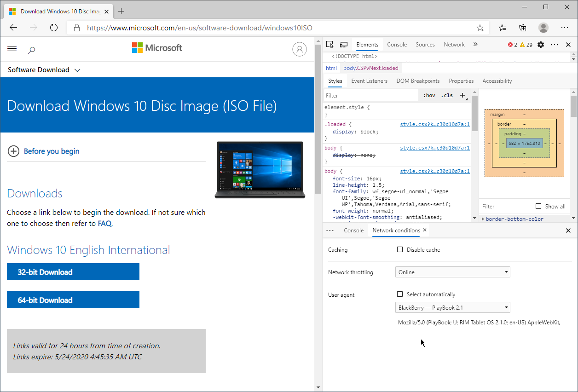Toggle :hov element state panel
578x392 pixels.
(x=429, y=96)
